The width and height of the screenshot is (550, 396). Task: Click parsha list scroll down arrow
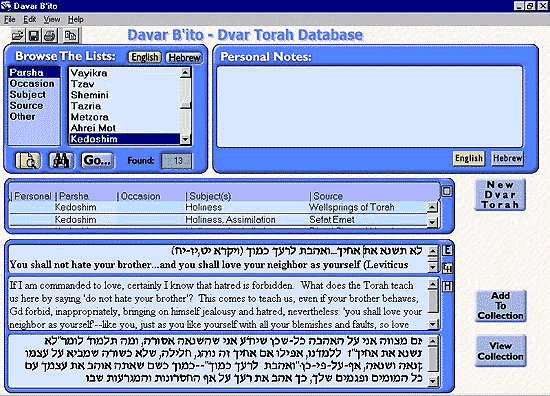pyautogui.click(x=185, y=140)
